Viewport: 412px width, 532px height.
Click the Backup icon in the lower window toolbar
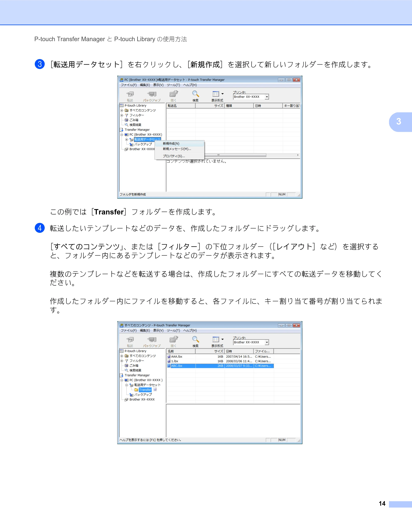coord(152,339)
